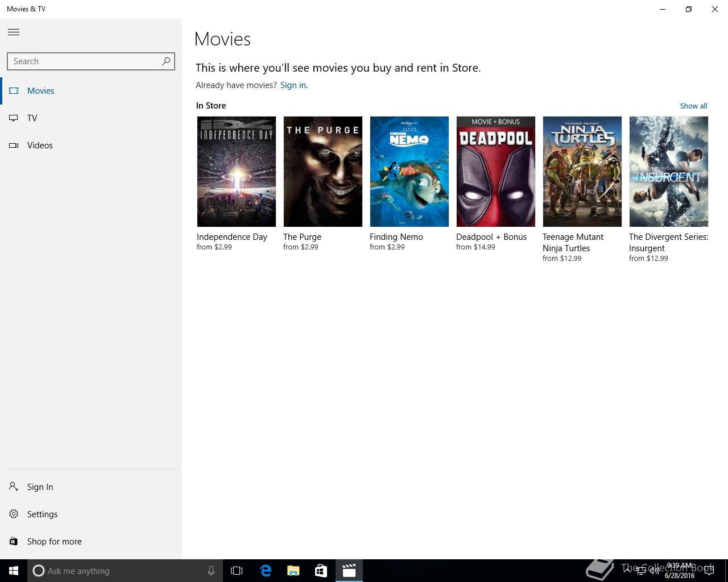Select the Movies film strip icon
728x582 pixels.
click(x=14, y=90)
